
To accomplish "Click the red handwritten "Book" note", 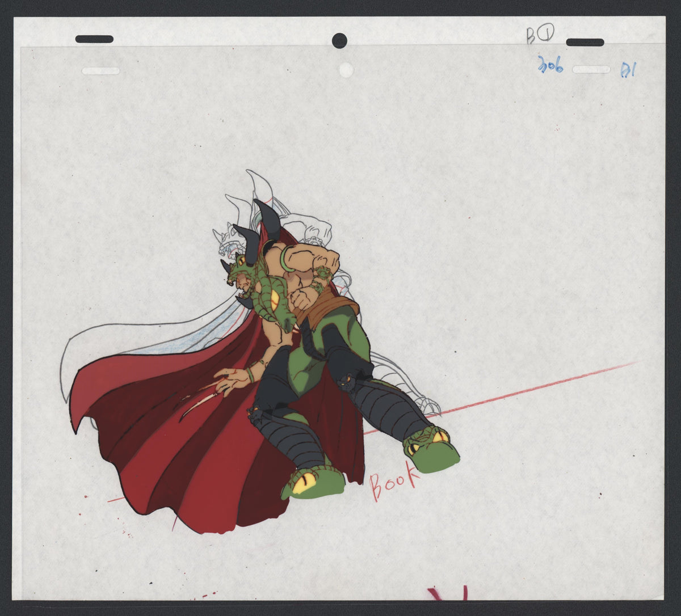I will [x=394, y=484].
